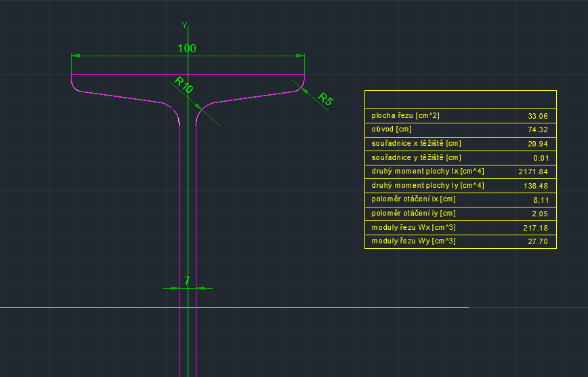Select the 2171.84 moment value cell

(532, 172)
